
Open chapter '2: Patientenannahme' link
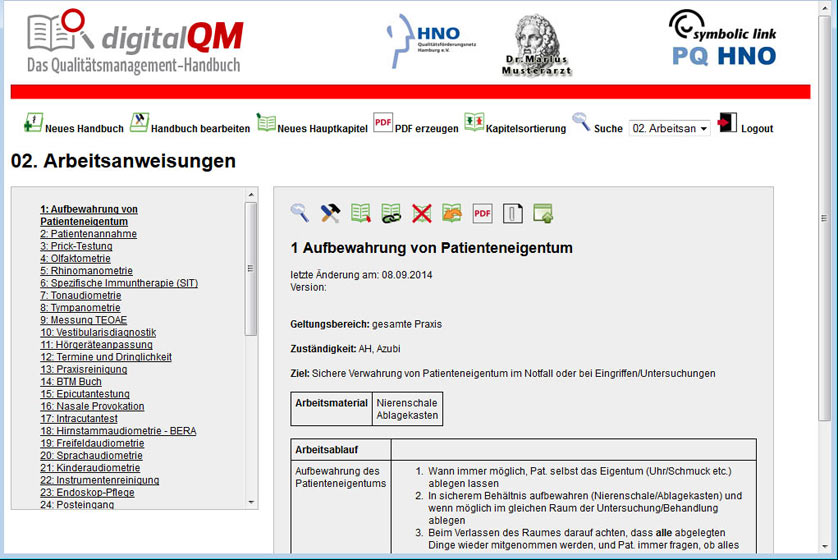pyautogui.click(x=89, y=234)
